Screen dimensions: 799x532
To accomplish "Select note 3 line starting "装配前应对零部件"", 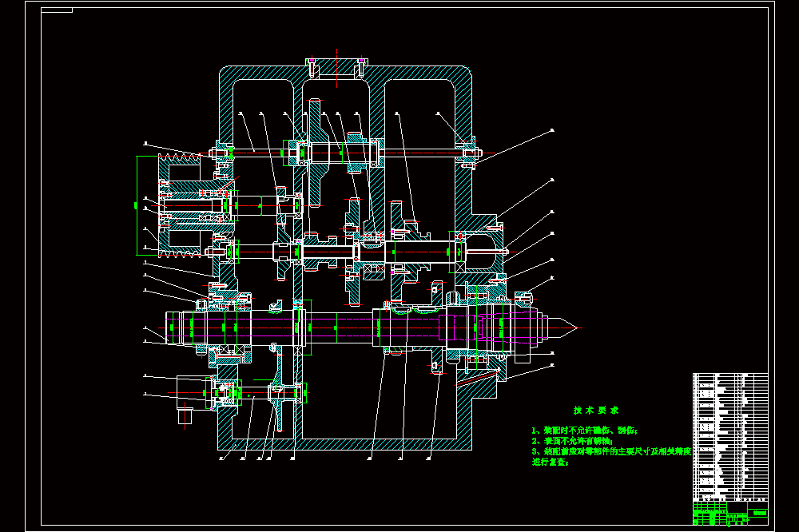I will coord(611,451).
